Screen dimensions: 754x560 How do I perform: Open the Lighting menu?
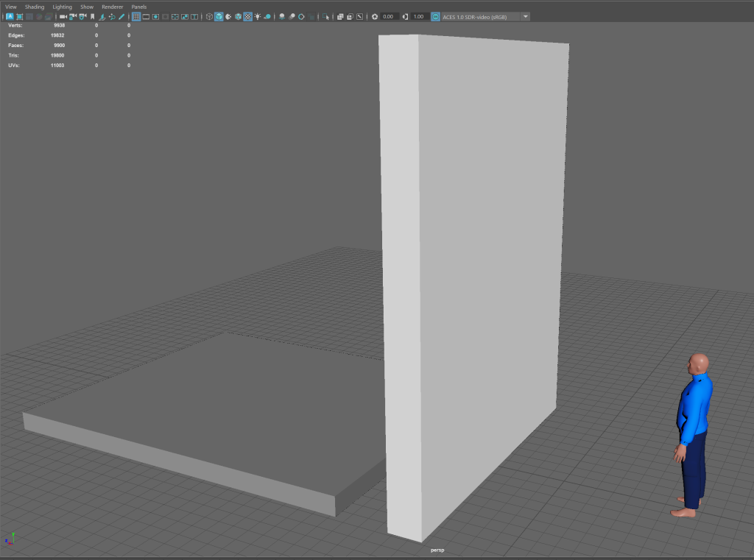(x=62, y=7)
